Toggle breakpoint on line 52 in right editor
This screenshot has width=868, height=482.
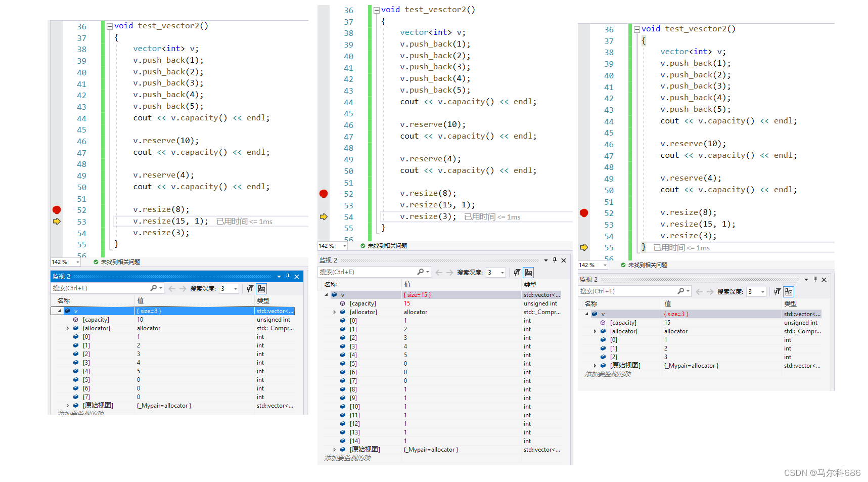tap(584, 213)
